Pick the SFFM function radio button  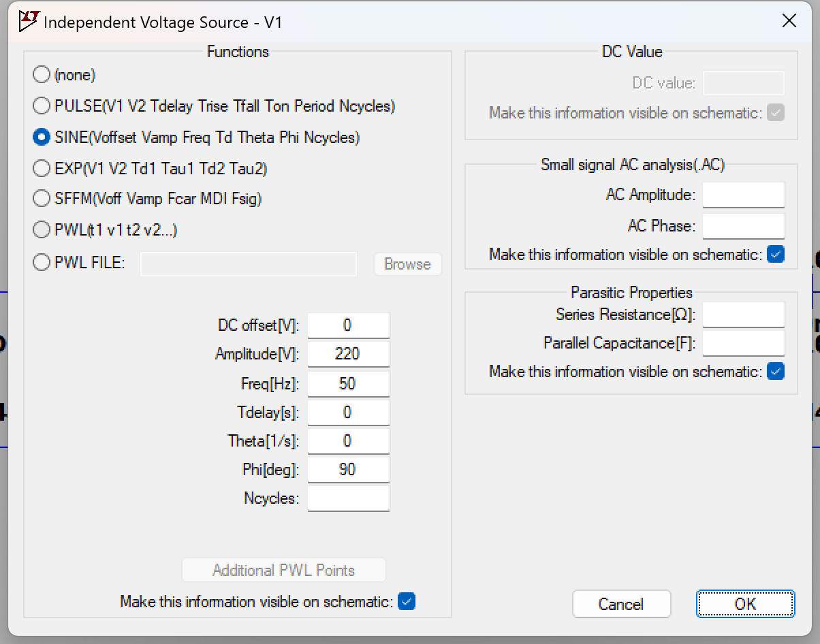point(42,198)
